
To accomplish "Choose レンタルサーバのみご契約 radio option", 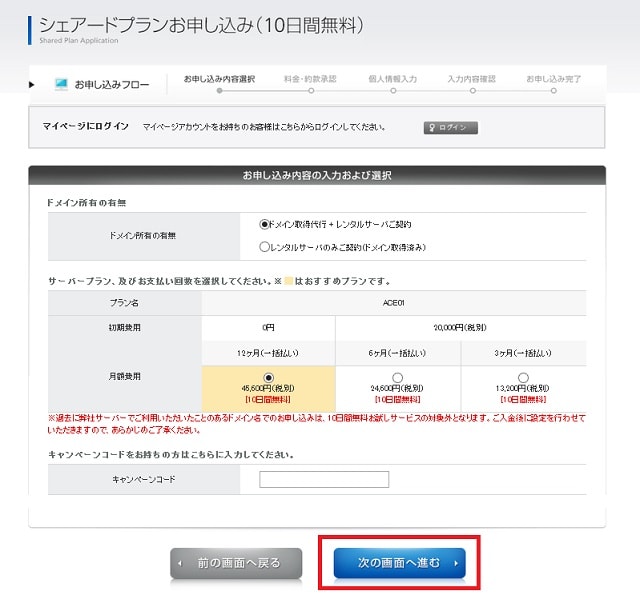I will 265,246.
